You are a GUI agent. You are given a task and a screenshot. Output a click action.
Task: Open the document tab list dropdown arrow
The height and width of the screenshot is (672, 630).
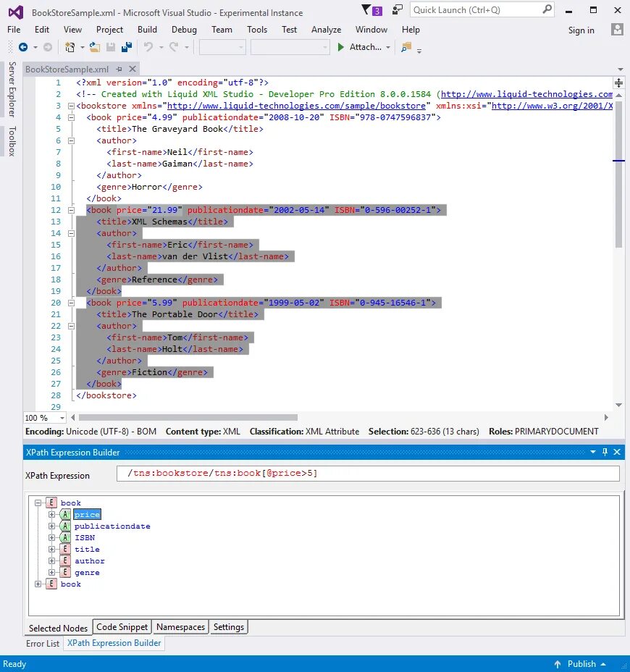click(620, 69)
